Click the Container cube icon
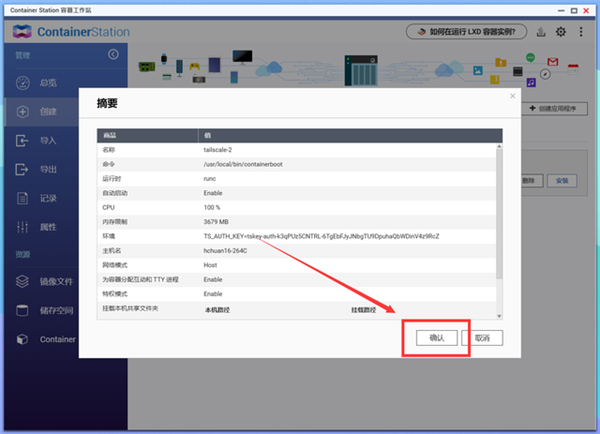The width and height of the screenshot is (600, 434). coord(22,339)
